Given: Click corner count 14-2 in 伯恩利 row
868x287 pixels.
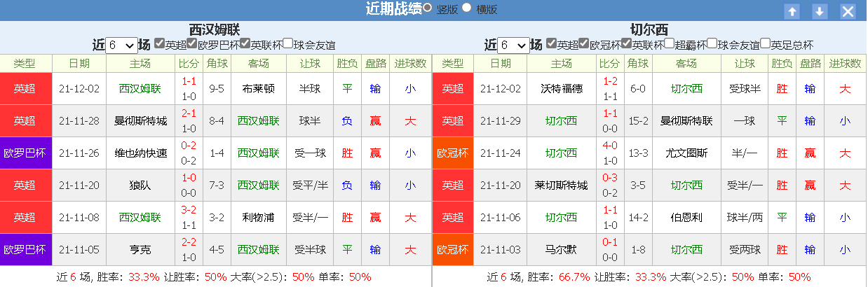Looking at the screenshot, I should pyautogui.click(x=638, y=218).
